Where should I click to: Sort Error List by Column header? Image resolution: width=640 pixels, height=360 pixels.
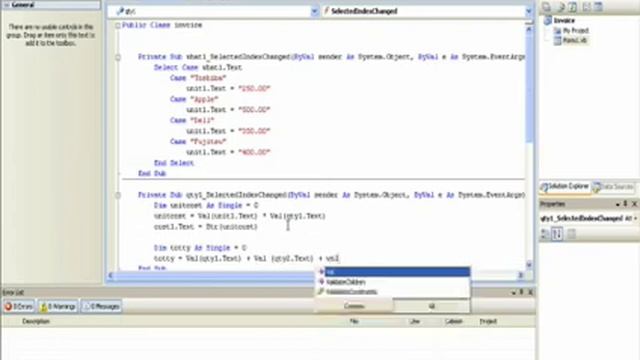pos(453,322)
